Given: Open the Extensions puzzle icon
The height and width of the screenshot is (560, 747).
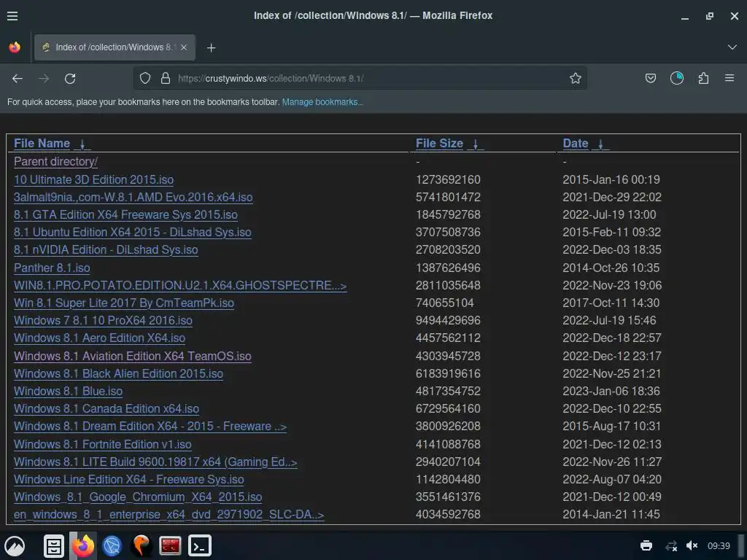Looking at the screenshot, I should point(703,78).
